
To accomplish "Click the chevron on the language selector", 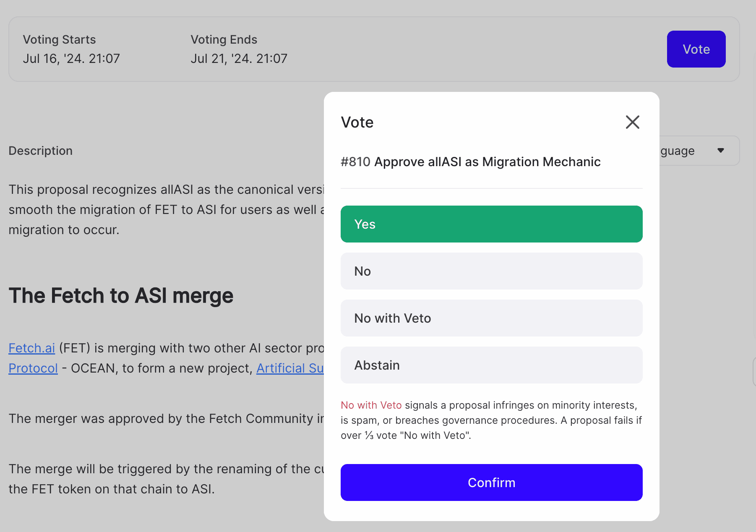I will (x=721, y=150).
